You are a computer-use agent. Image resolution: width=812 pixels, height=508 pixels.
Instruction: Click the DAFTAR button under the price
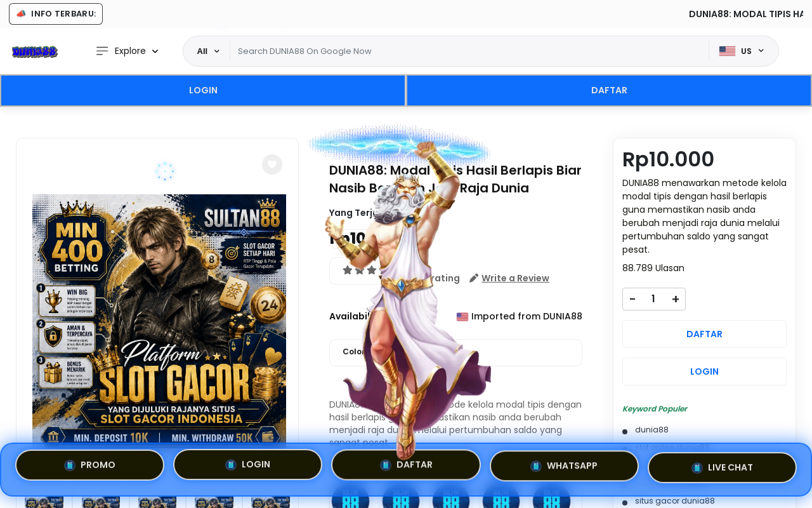point(704,334)
